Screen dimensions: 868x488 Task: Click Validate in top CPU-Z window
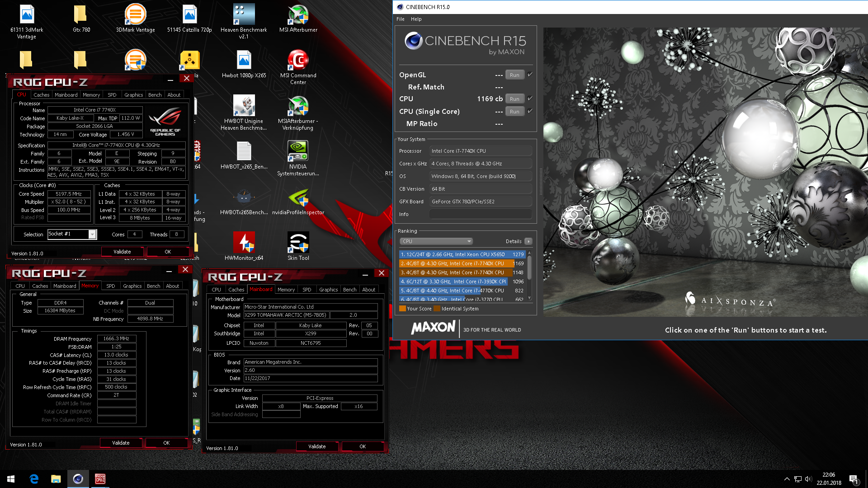[x=122, y=252]
